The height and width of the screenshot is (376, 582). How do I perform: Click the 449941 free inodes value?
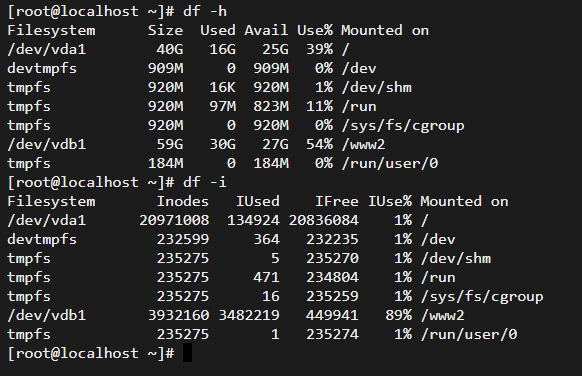click(x=332, y=315)
